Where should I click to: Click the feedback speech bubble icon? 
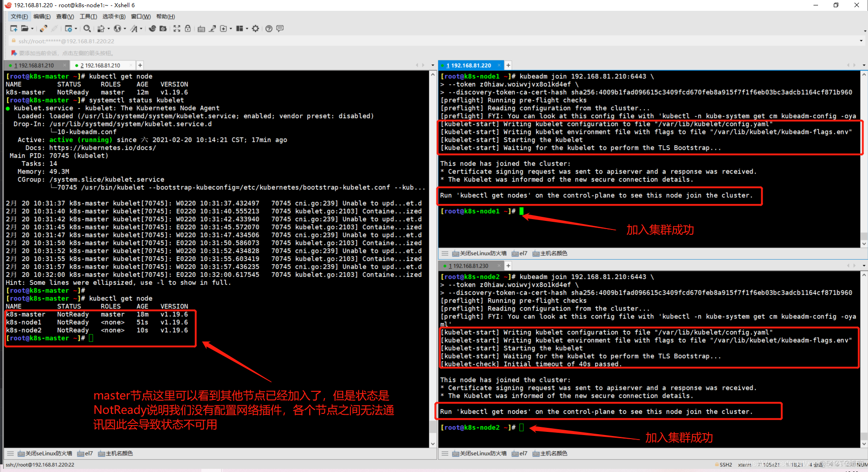(x=280, y=28)
